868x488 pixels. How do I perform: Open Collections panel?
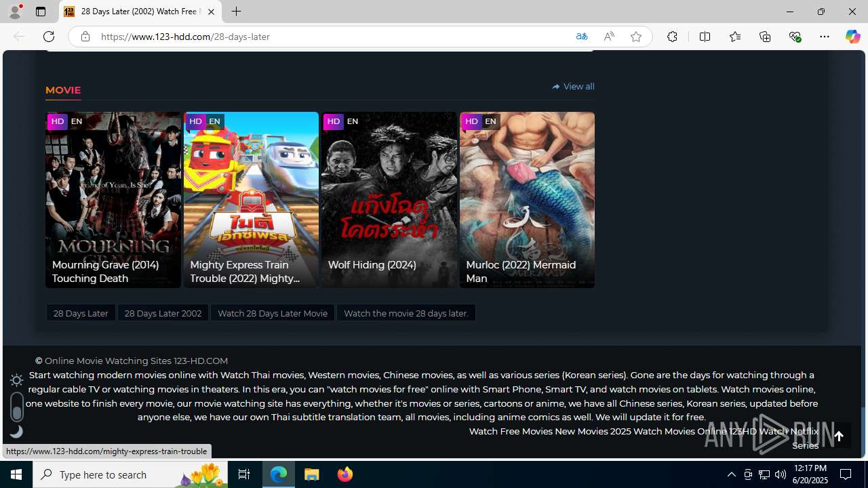tap(765, 37)
